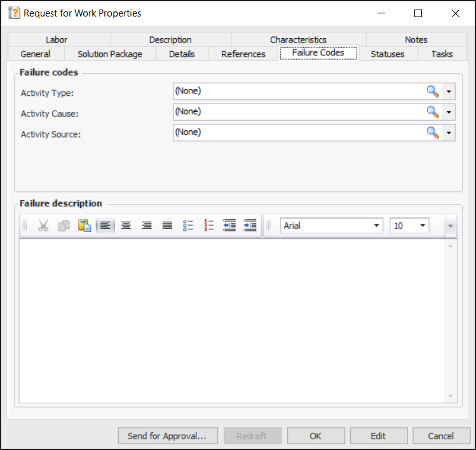
Task: Switch to the Statuses tab
Action: (x=387, y=54)
